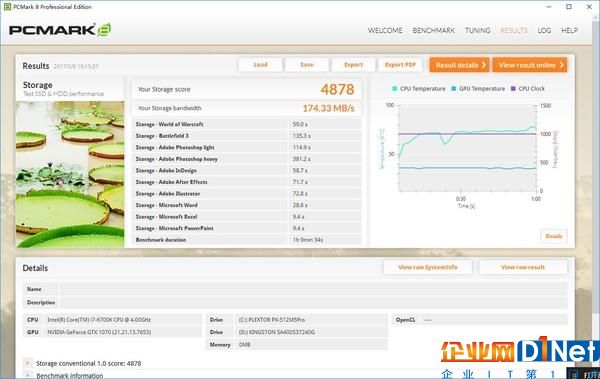
Task: Expand Benchmark information section
Action: tap(27, 375)
